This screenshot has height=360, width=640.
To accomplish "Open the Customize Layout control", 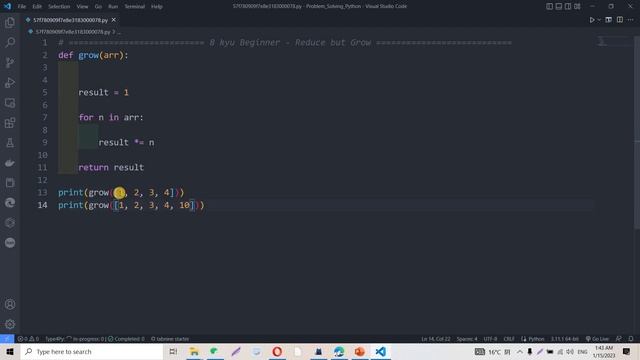I will [577, 6].
